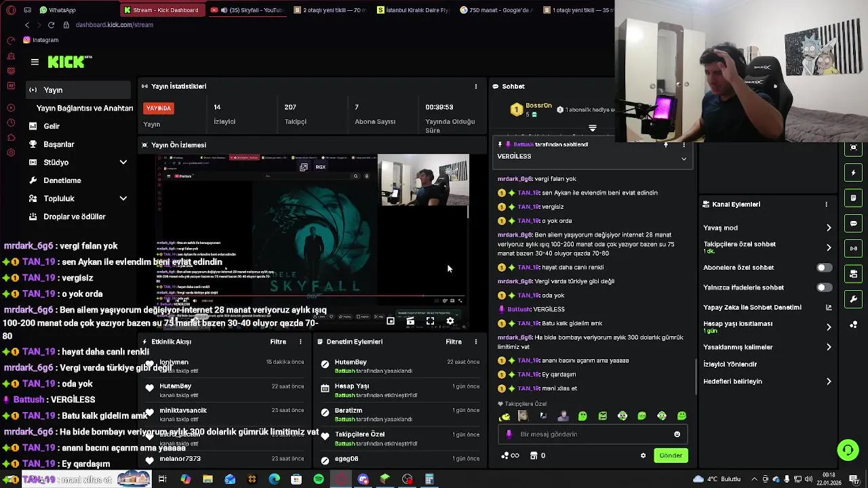Open Yasaklanmış kelimeler arrow

pyautogui.click(x=829, y=347)
